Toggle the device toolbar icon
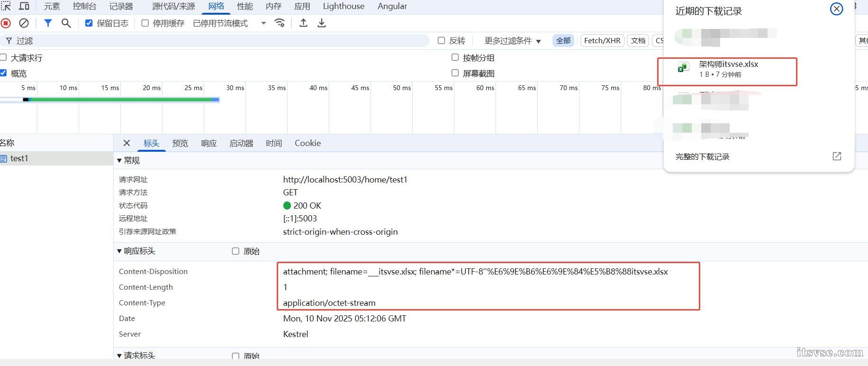868x366 pixels. pos(24,6)
